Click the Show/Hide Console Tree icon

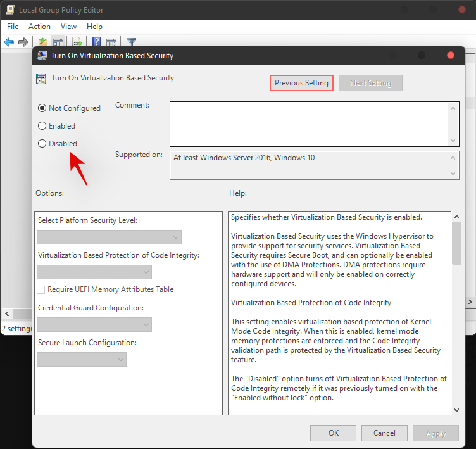(x=58, y=42)
